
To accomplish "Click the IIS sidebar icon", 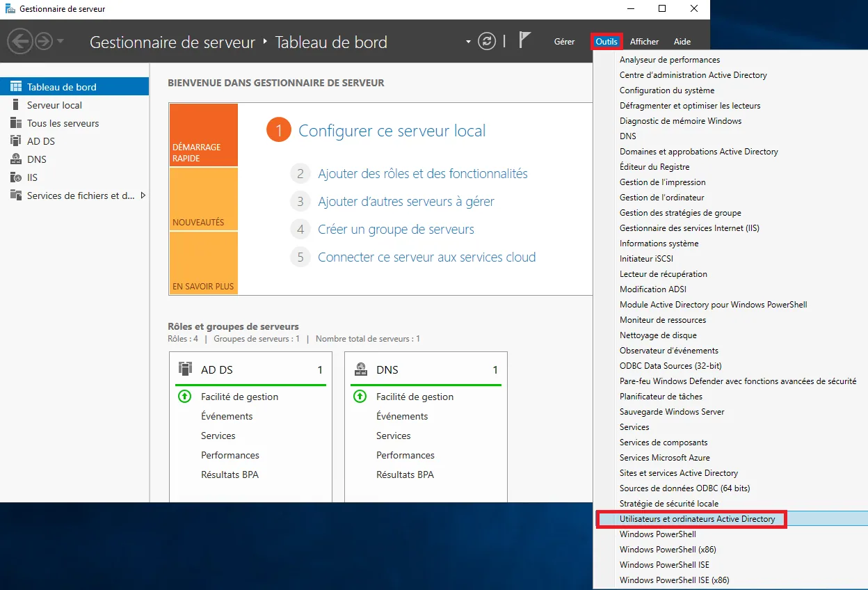I will [15, 177].
